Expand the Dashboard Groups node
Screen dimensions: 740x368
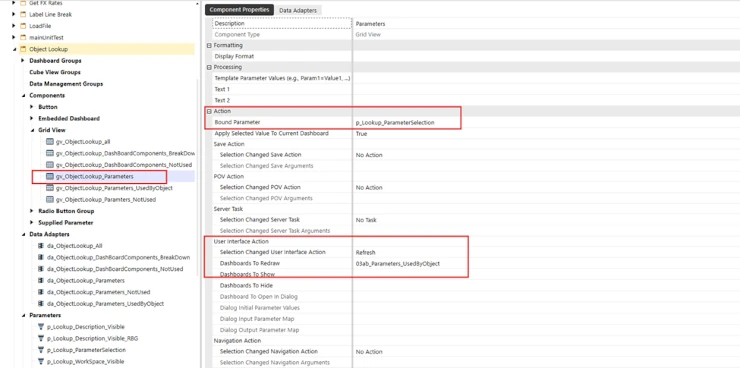click(23, 61)
